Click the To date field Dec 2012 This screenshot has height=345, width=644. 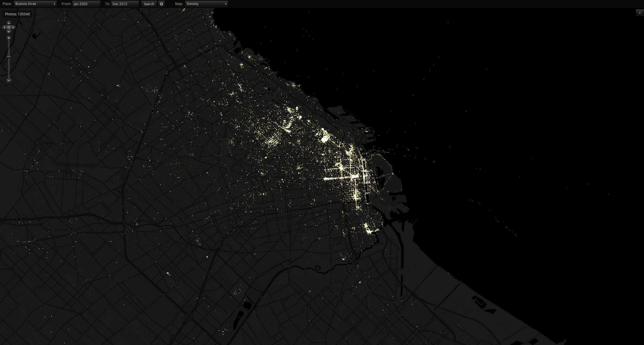tap(125, 4)
